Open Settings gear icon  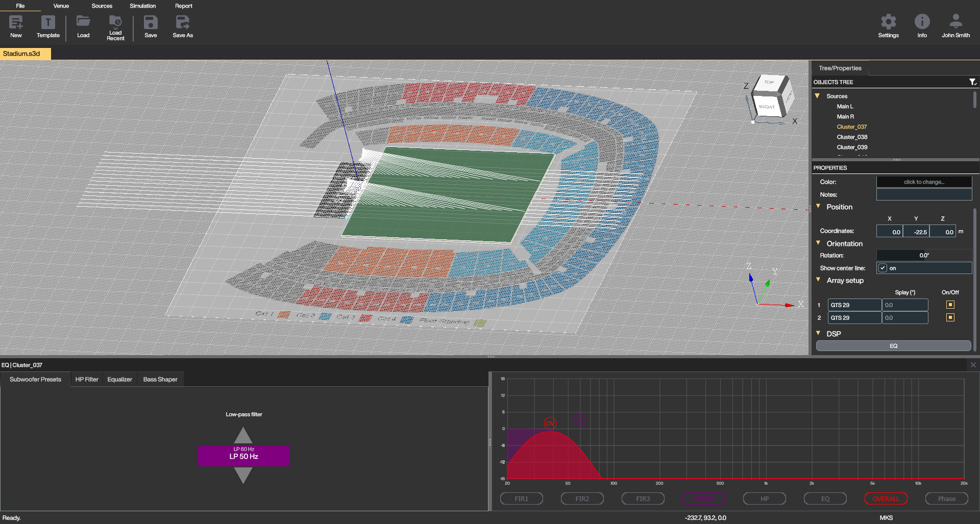[888, 22]
